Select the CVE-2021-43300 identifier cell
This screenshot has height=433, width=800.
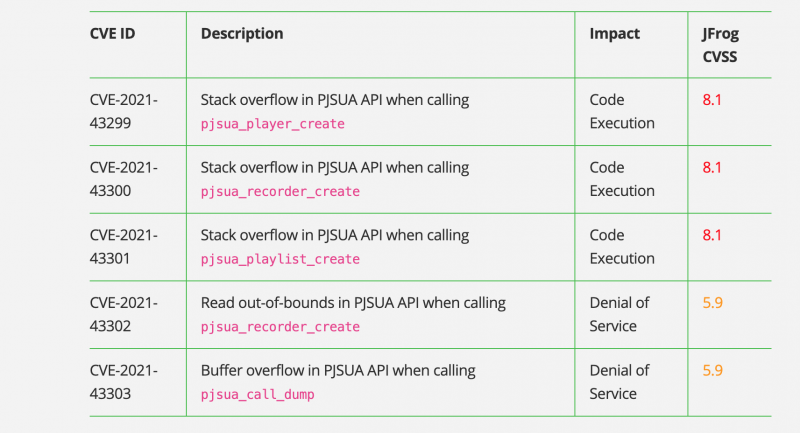click(x=124, y=179)
